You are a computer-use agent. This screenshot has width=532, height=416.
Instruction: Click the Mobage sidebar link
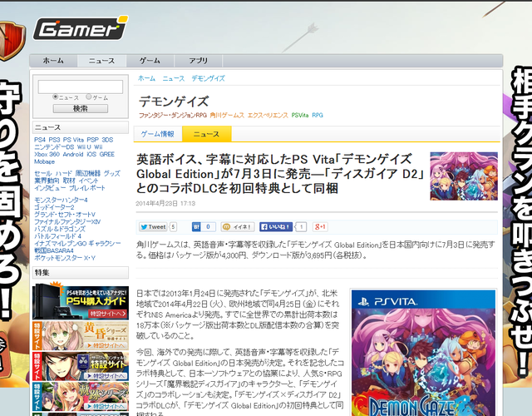(44, 161)
